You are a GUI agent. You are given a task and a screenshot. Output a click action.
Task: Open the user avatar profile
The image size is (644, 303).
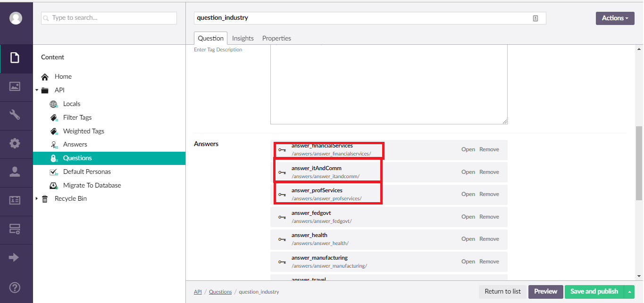tap(16, 18)
